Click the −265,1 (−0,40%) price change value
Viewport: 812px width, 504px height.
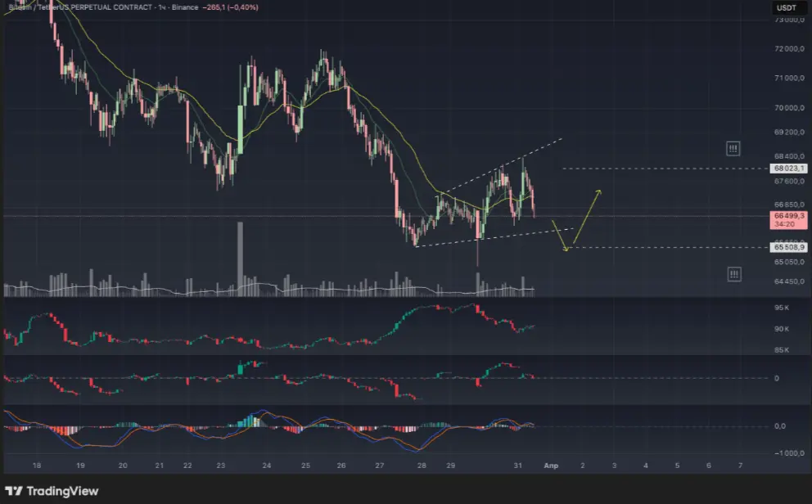pyautogui.click(x=230, y=7)
